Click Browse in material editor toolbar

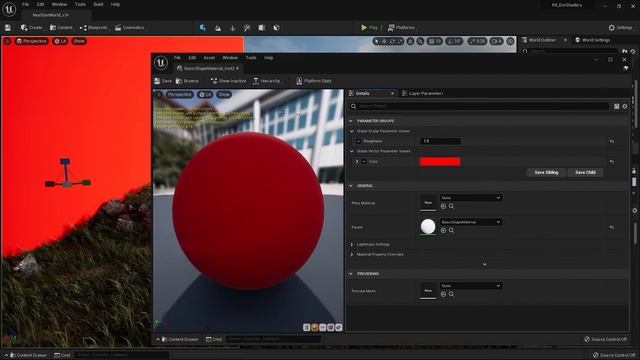point(187,81)
